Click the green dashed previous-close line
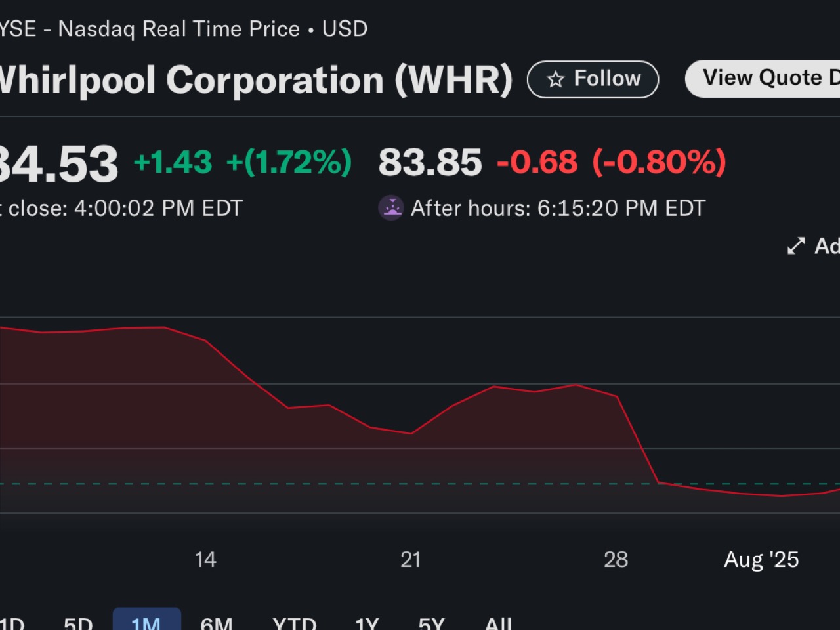The height and width of the screenshot is (630, 840). [328, 484]
